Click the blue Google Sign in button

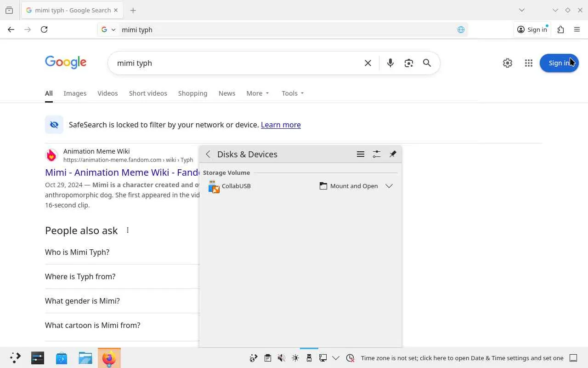tap(559, 63)
